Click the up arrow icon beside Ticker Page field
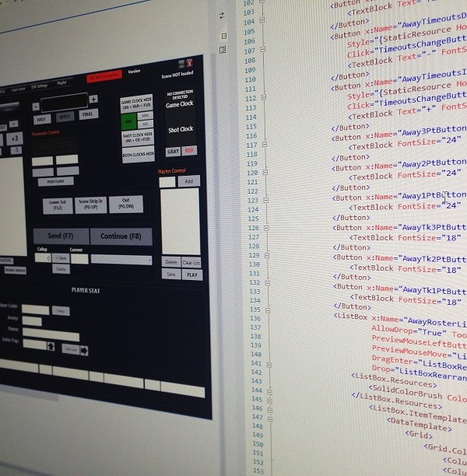This screenshot has width=467, height=476. (51, 346)
